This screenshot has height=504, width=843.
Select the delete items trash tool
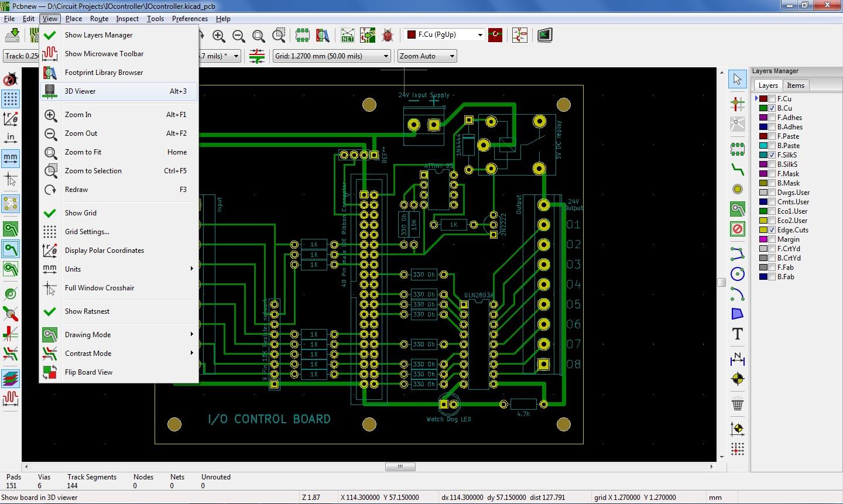738,404
